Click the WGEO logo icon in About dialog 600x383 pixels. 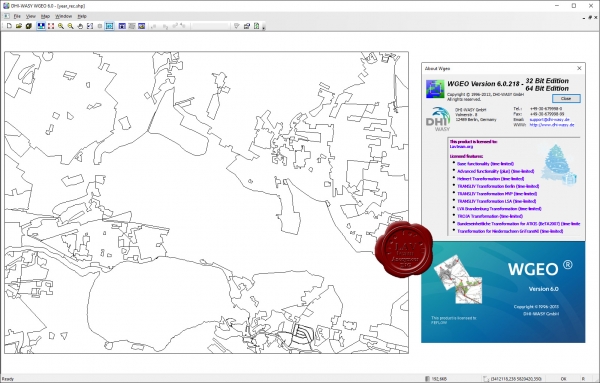click(435, 89)
